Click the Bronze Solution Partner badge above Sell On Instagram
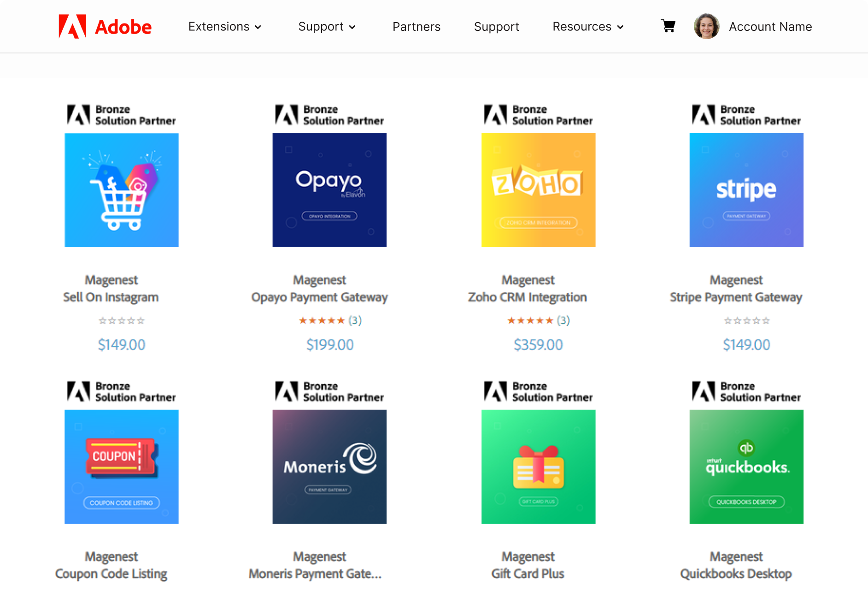Image resolution: width=868 pixels, height=591 pixels. point(122,115)
